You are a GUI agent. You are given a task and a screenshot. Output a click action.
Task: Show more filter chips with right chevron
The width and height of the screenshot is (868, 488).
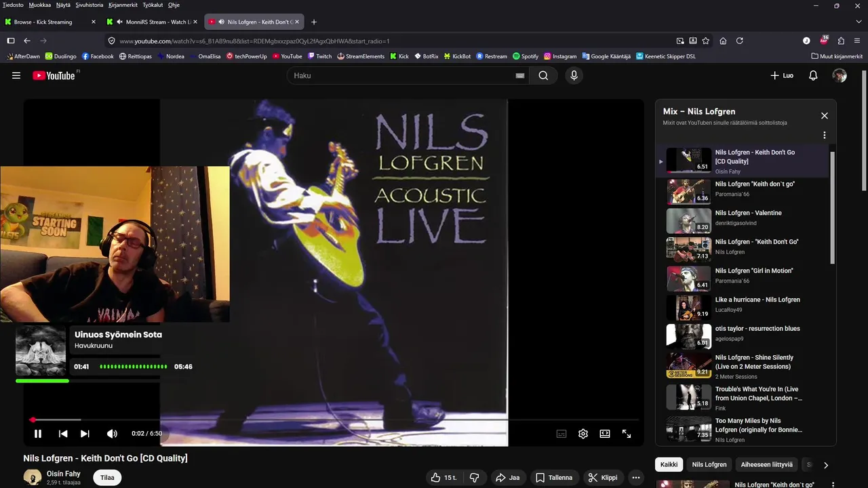[825, 465]
